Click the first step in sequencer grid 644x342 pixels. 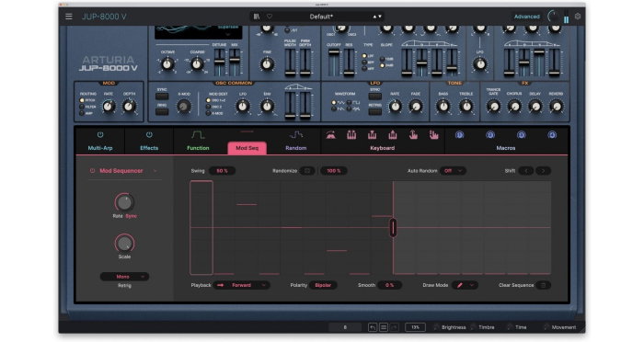[x=201, y=227]
